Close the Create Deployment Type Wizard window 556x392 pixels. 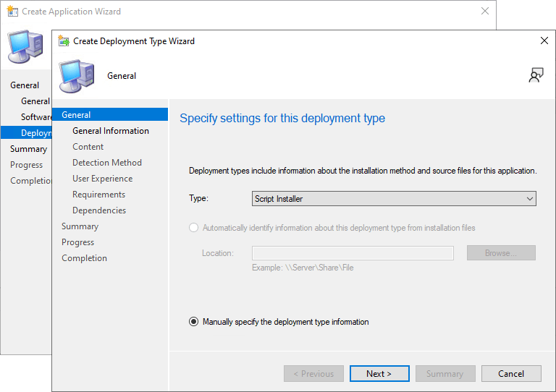[544, 41]
